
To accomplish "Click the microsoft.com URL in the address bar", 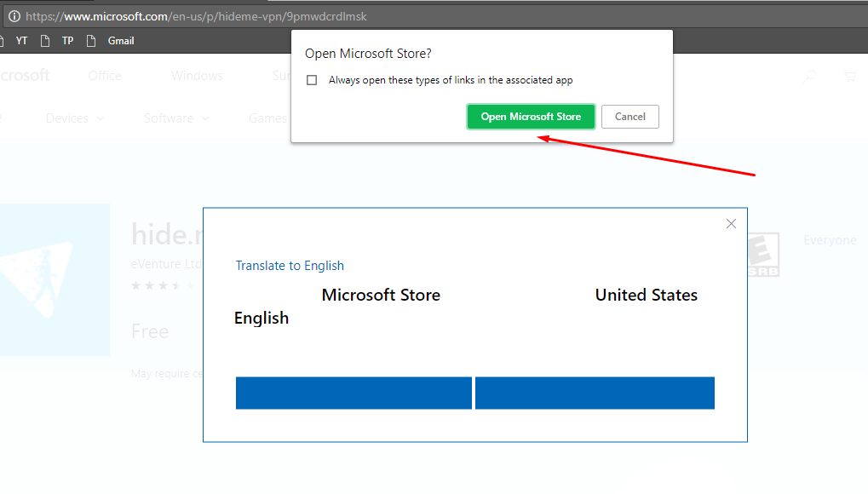I will click(x=196, y=17).
